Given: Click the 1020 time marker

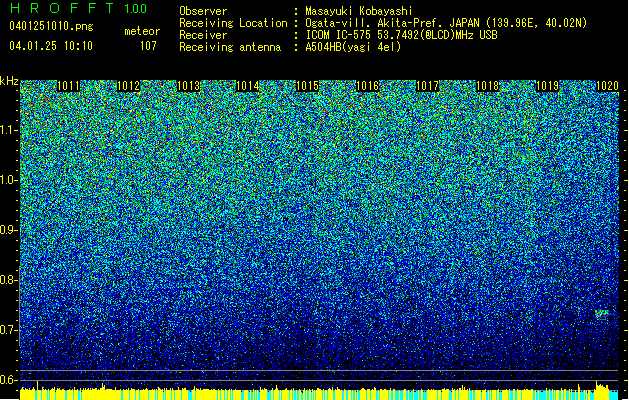Looking at the screenshot, I should click(607, 86).
